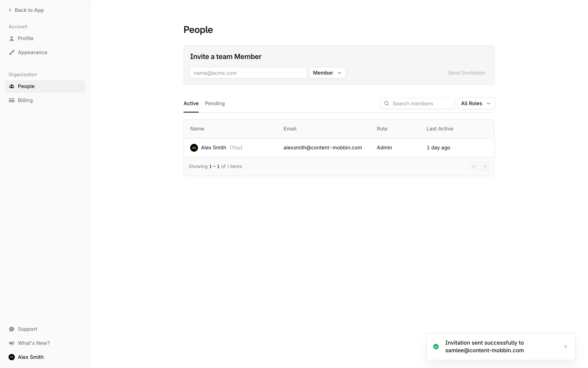Image resolution: width=588 pixels, height=368 pixels.
Task: Dismiss the invitation success toast
Action: 565,347
